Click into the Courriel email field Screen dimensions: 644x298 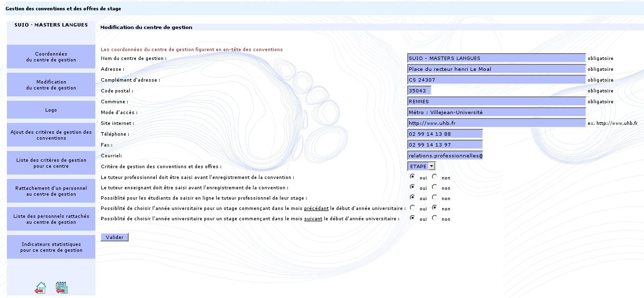(x=445, y=156)
